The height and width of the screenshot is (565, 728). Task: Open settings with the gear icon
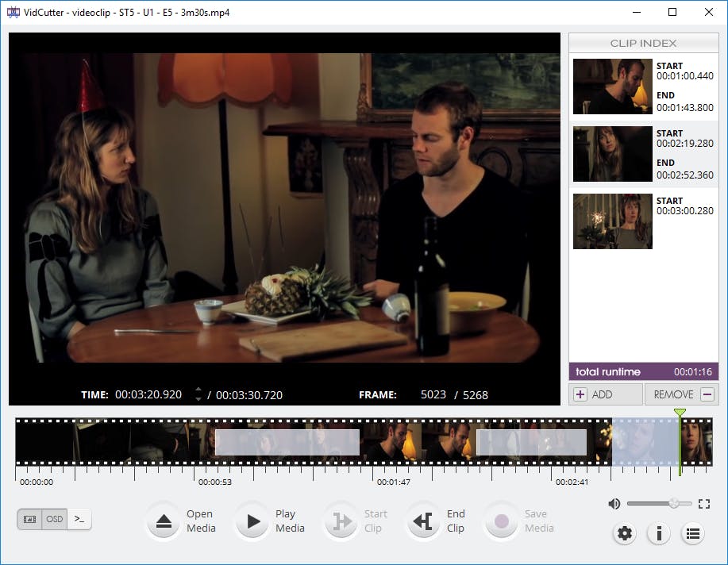[625, 533]
